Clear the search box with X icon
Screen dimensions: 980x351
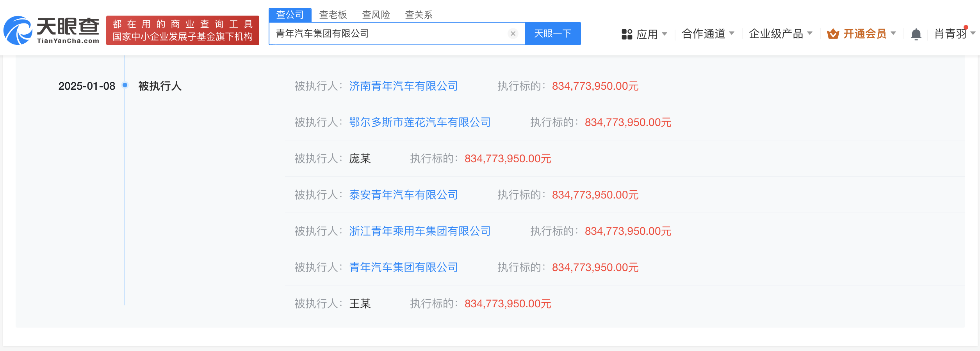click(513, 34)
